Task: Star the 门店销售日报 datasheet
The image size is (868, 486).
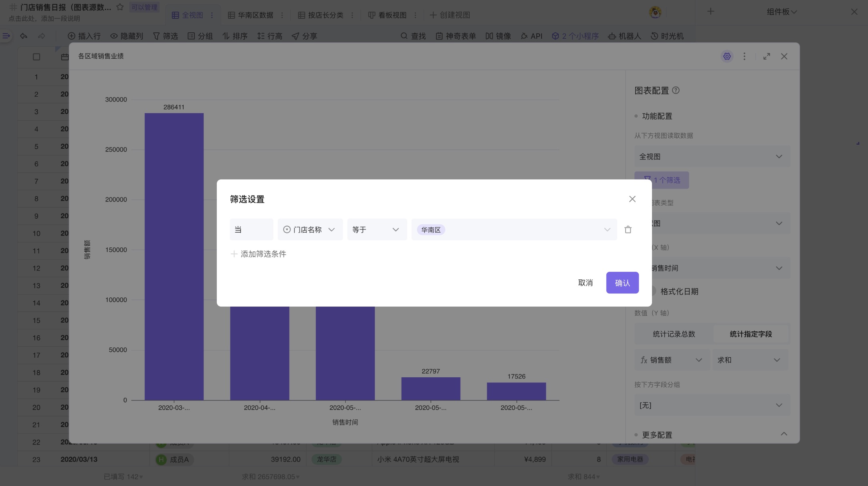Action: (x=120, y=7)
